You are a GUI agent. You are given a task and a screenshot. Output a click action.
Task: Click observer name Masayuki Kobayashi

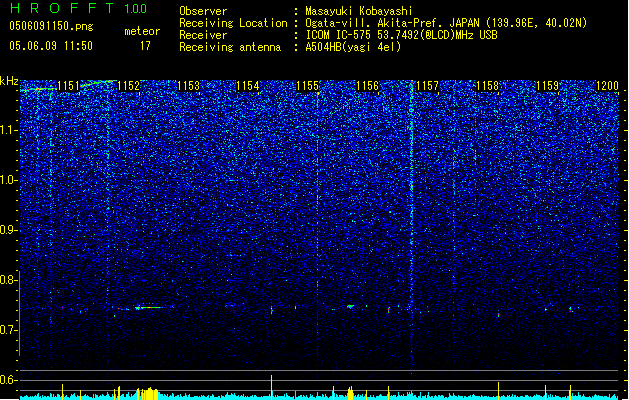point(359,11)
